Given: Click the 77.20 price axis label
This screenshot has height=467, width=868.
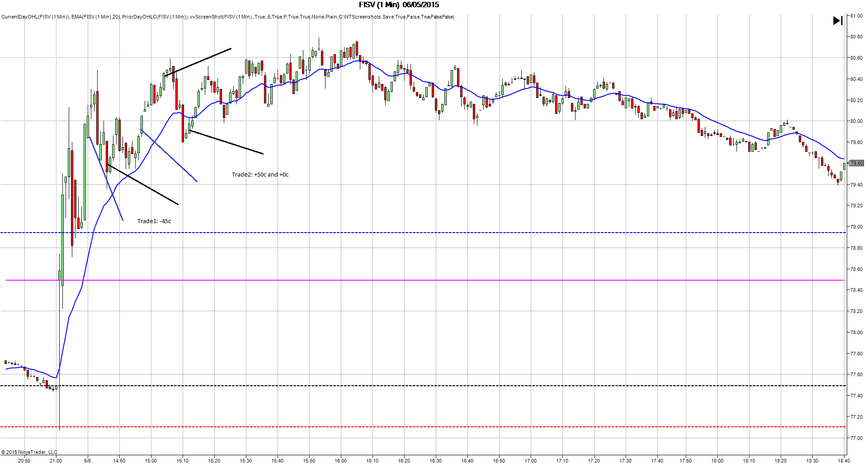Looking at the screenshot, I should (x=856, y=417).
